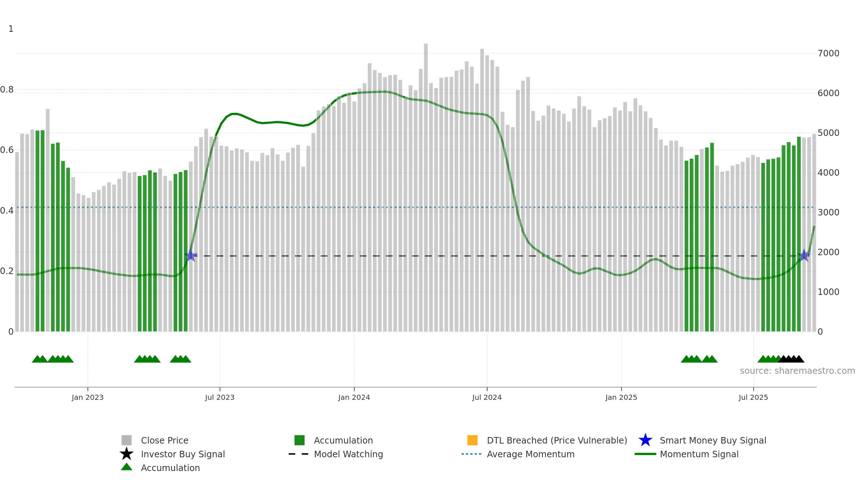This screenshot has height=488, width=868.
Task: Click the Jul 2023 axis label
Action: 220,397
